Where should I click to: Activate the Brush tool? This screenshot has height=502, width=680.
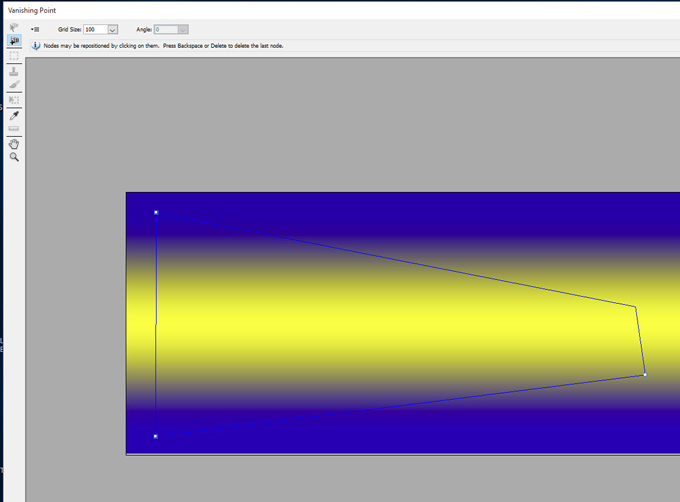click(x=14, y=85)
